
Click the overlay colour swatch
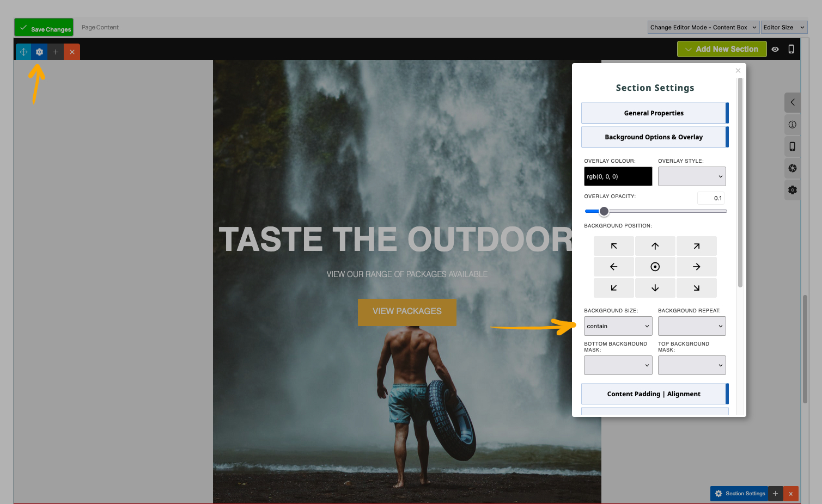(618, 176)
